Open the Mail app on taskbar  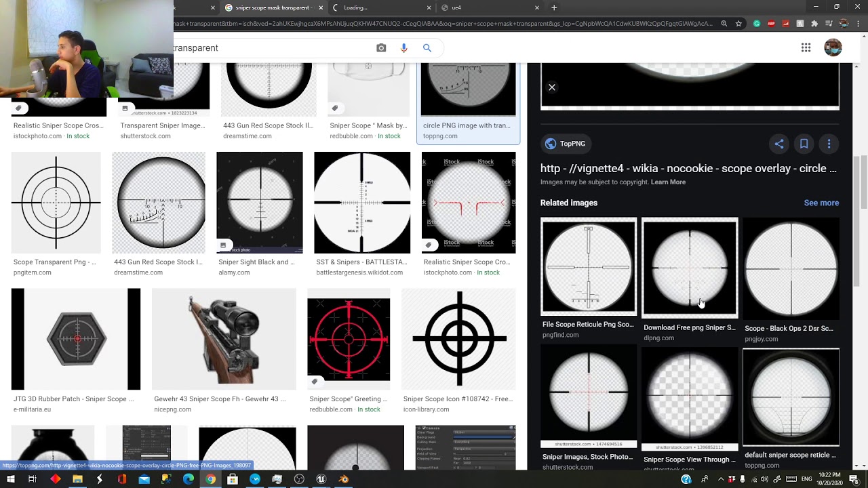point(144,479)
